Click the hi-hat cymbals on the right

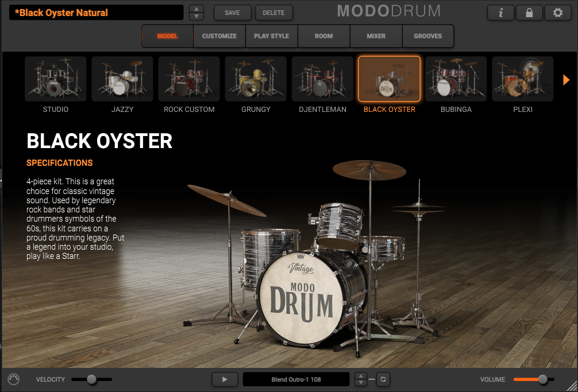click(x=419, y=209)
